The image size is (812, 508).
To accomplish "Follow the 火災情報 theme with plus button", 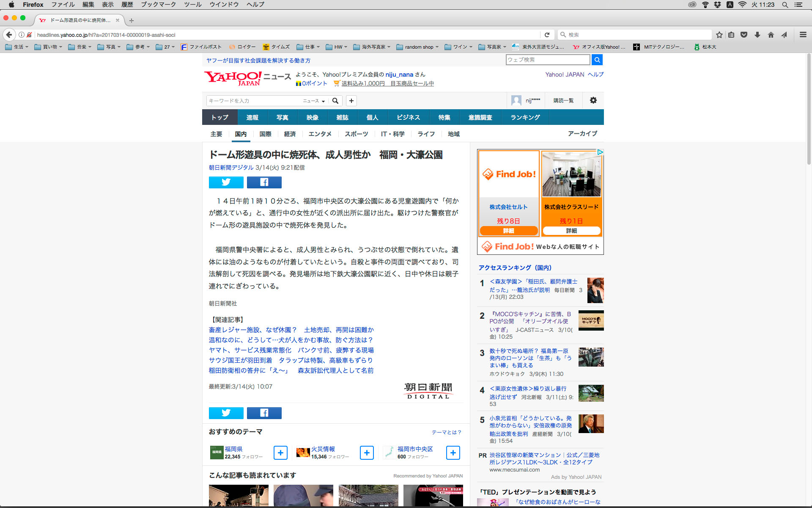I will 367,453.
